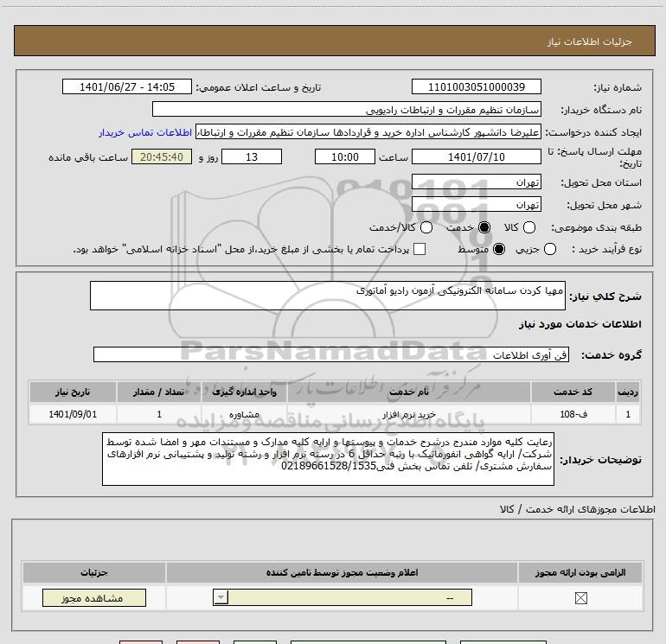666x644 pixels.
Task: Click the اطلاعات خدمات مورد نیاز heading
Action: click(580, 324)
